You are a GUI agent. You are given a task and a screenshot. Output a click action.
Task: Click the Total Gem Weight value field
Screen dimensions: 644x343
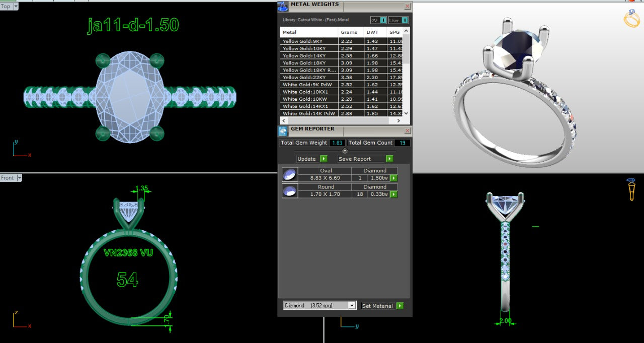point(337,143)
